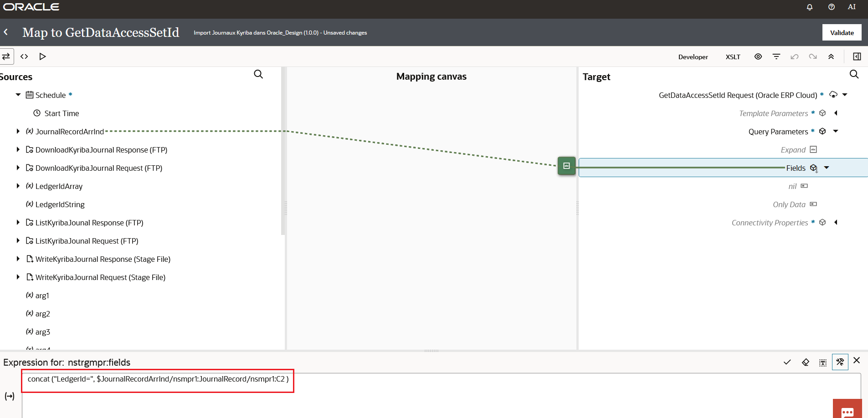This screenshot has height=418, width=868.
Task: Save expression with the checkmark icon
Action: point(787,362)
